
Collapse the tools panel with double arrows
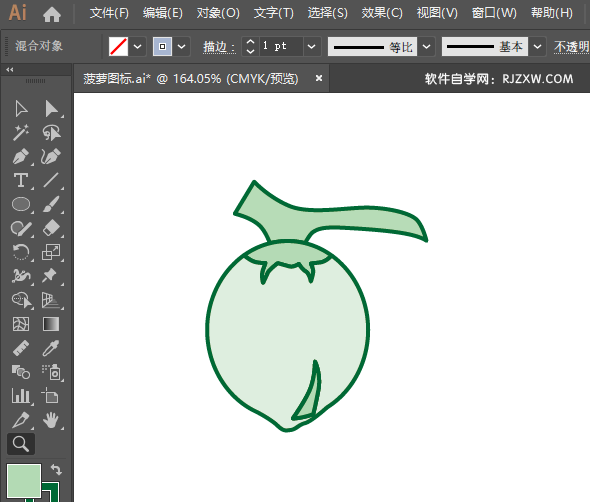[10, 70]
